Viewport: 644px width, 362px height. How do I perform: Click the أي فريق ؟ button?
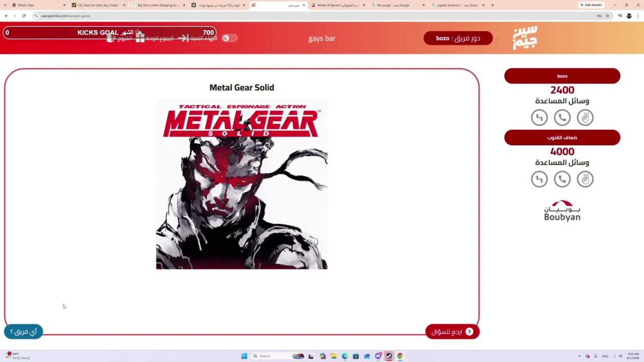pos(24,332)
